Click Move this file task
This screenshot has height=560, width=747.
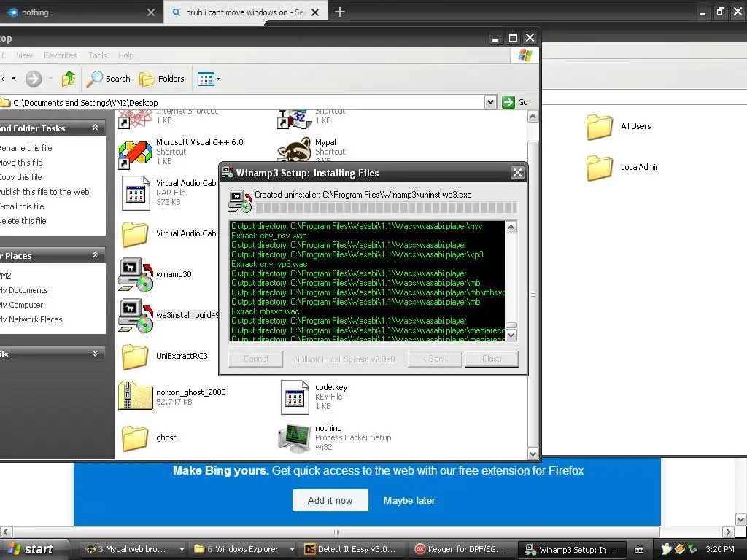[21, 163]
